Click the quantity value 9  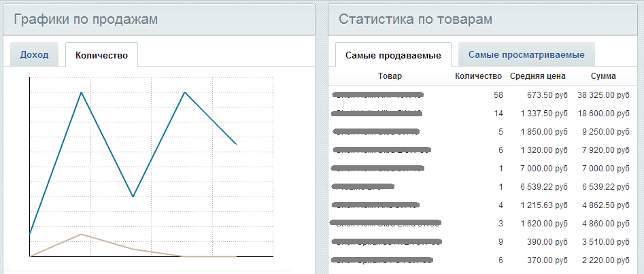tap(501, 242)
